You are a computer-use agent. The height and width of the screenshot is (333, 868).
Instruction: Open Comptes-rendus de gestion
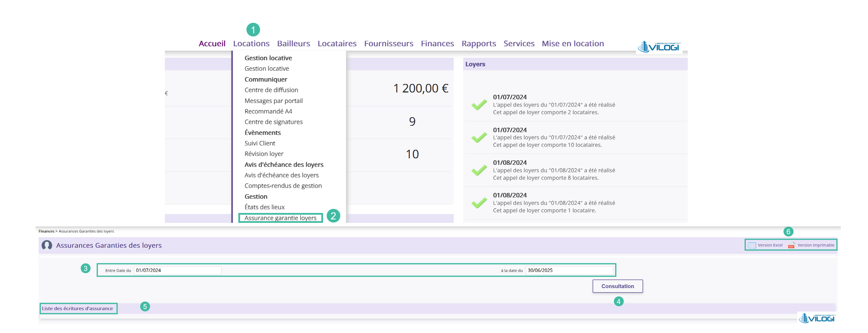(283, 186)
